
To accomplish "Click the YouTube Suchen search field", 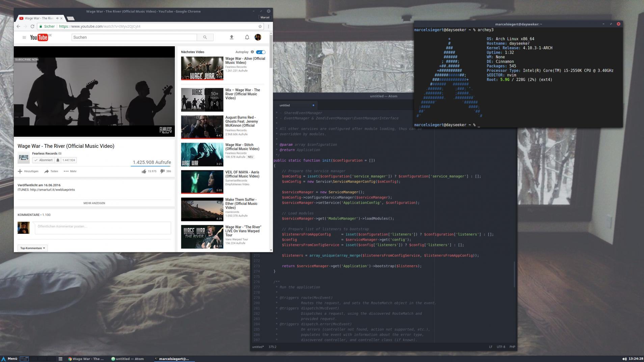I will pyautogui.click(x=134, y=37).
